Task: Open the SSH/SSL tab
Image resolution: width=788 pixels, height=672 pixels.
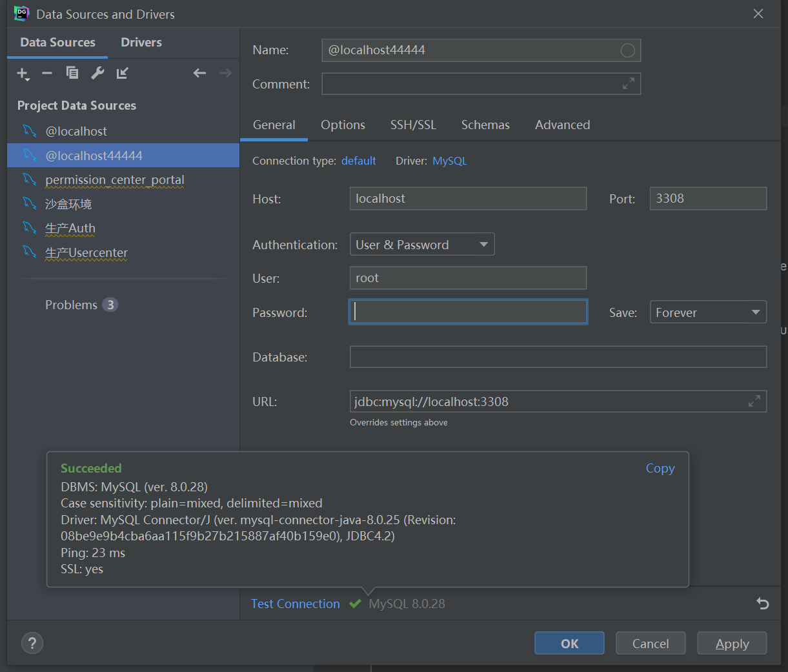Action: [413, 125]
